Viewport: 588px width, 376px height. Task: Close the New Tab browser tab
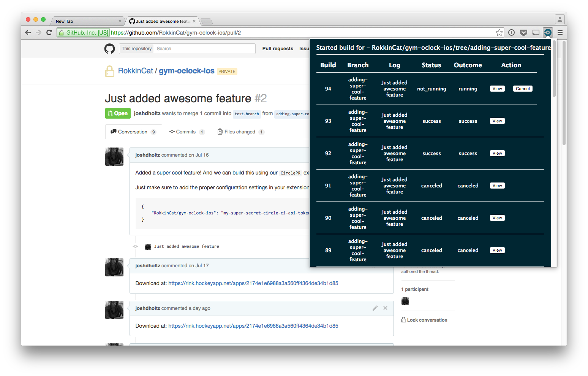[120, 21]
